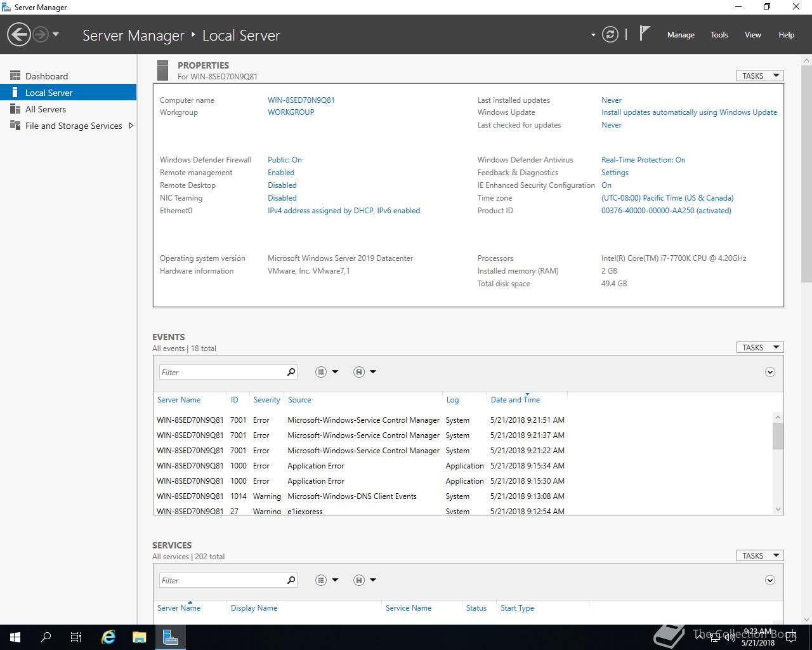Select Local Server in the sidebar

pyautogui.click(x=69, y=93)
